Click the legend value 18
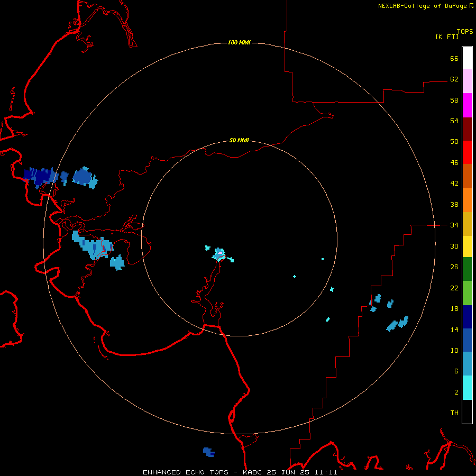Screen dimensions: 476x476 454,309
